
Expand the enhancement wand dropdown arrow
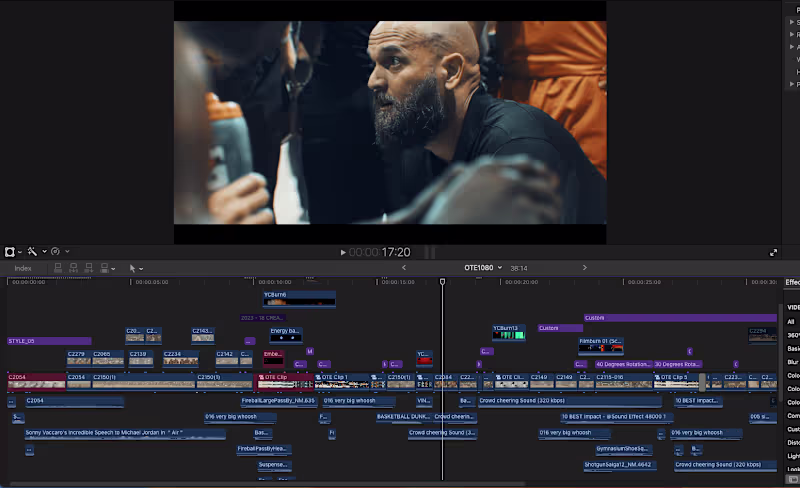click(44, 251)
